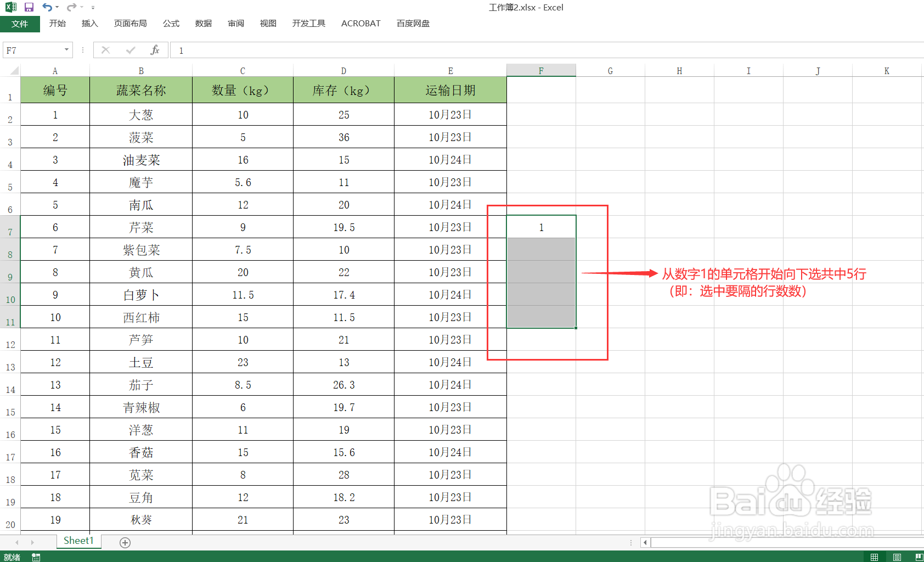This screenshot has height=562, width=924.
Task: Click cell containing 白萝卜
Action: click(141, 295)
